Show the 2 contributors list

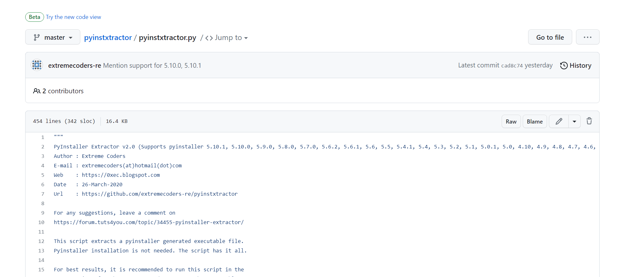(58, 91)
